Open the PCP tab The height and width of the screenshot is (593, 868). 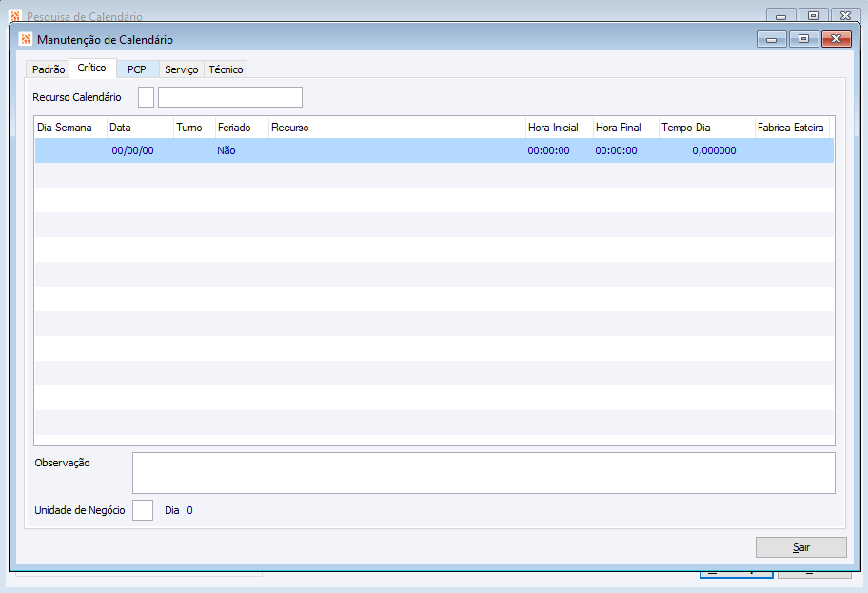click(137, 69)
